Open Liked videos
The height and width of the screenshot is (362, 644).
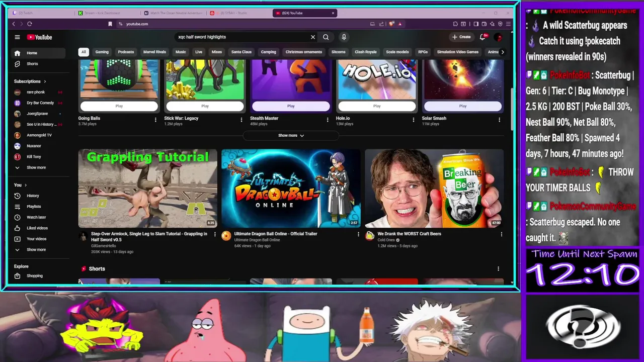click(38, 228)
